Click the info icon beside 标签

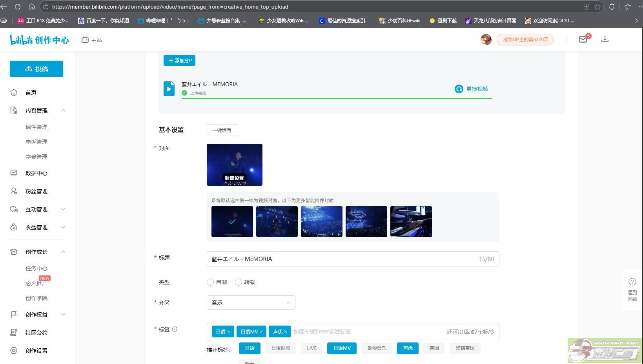pos(175,329)
